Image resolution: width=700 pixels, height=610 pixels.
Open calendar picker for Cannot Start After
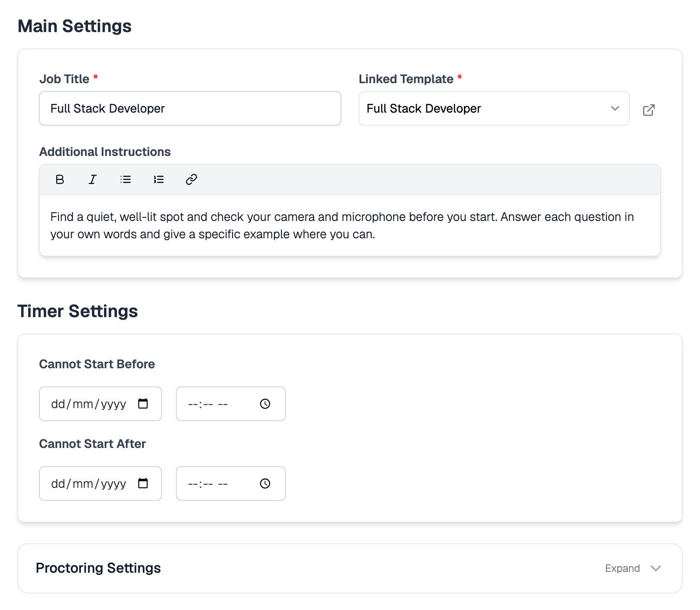click(x=143, y=483)
